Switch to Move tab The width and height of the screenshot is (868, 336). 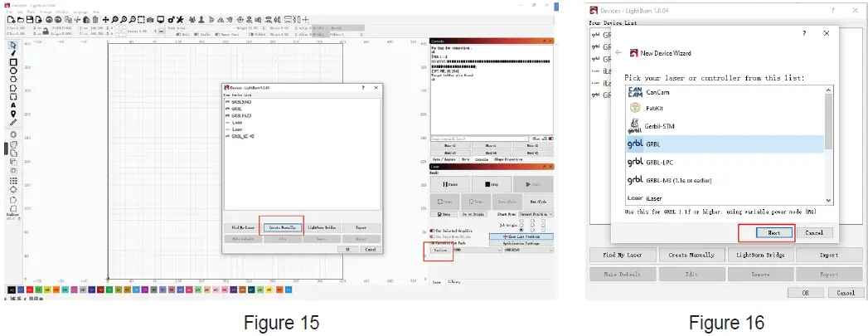(x=466, y=159)
